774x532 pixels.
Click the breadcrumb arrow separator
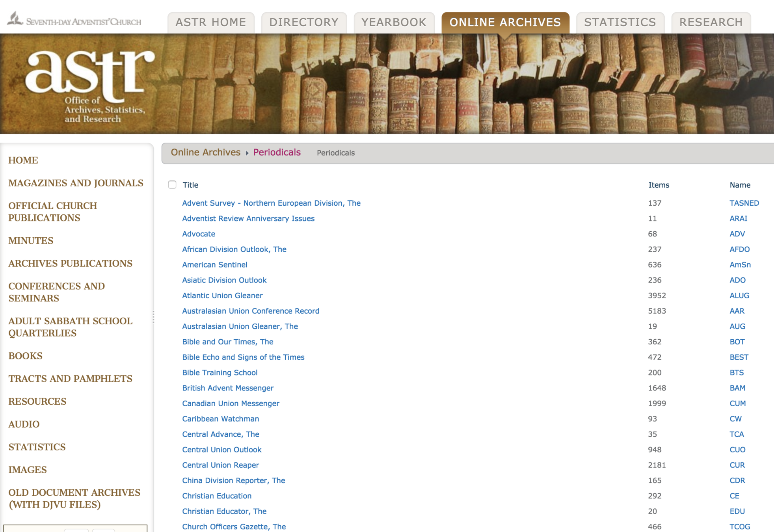(x=247, y=153)
